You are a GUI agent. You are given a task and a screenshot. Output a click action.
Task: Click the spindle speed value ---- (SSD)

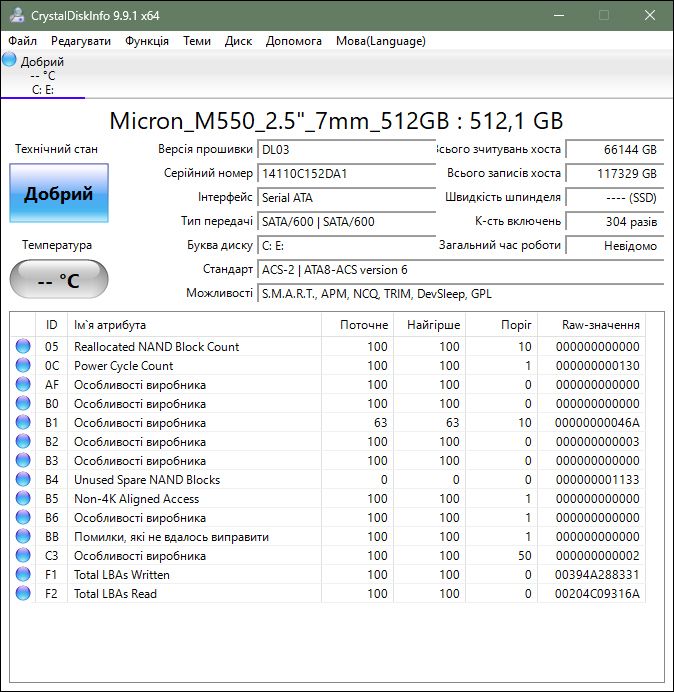(615, 197)
